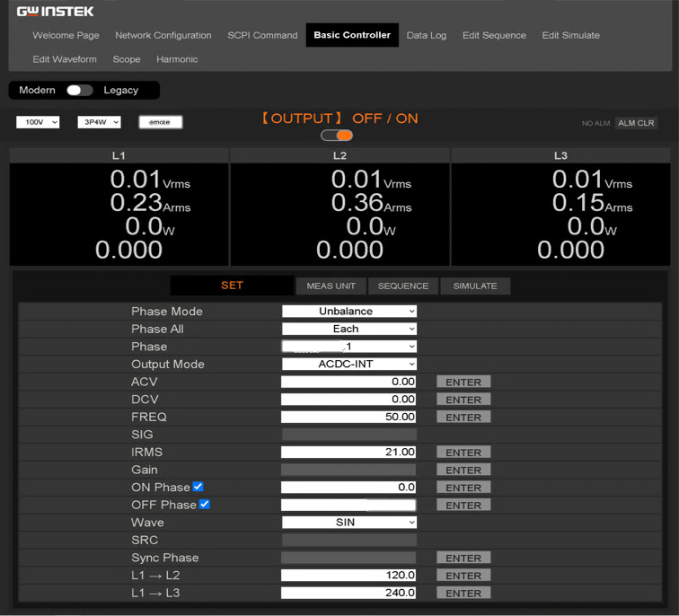The width and height of the screenshot is (679, 616).
Task: Open the 3P4W wiring dropdown
Action: 99,122
